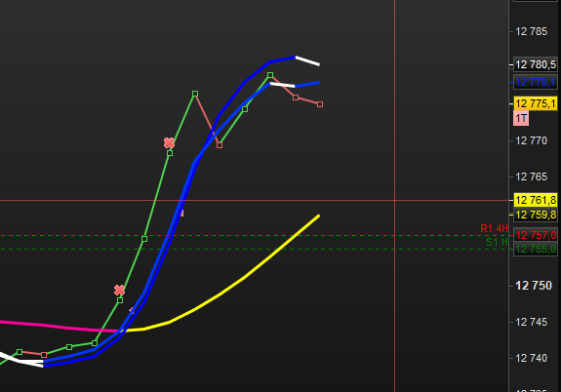Click the highest green data point near 12 779

coord(270,75)
